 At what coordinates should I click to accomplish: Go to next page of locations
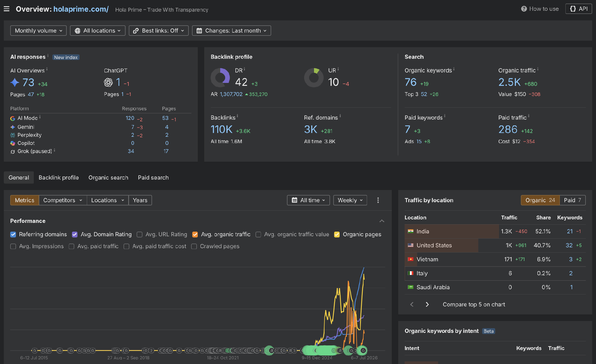(427, 304)
